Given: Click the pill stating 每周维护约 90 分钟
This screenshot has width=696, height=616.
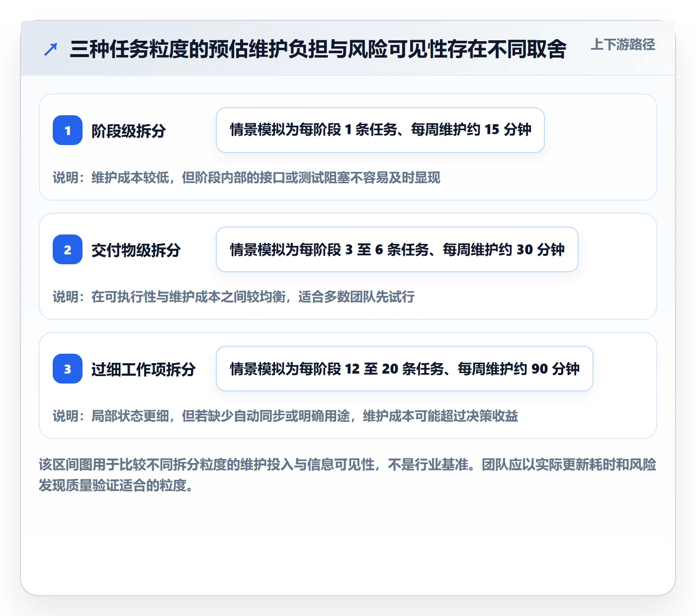Looking at the screenshot, I should coord(405,369).
